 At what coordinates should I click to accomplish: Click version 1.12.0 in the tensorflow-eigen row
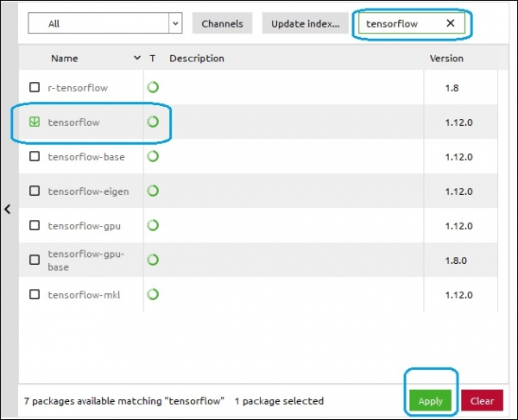pyautogui.click(x=458, y=191)
